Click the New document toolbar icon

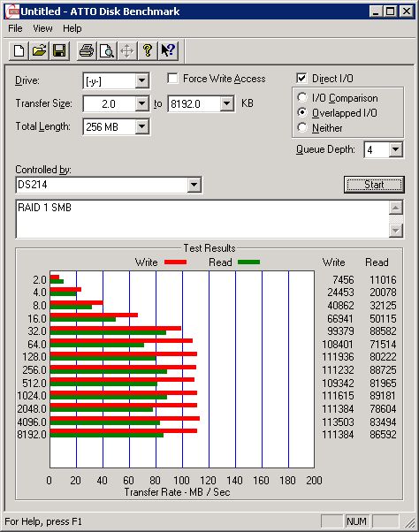click(19, 51)
